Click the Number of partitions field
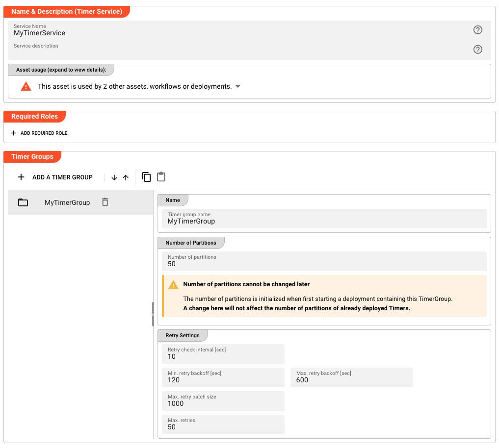Viewport: 499px width, 448px height. tap(324, 264)
